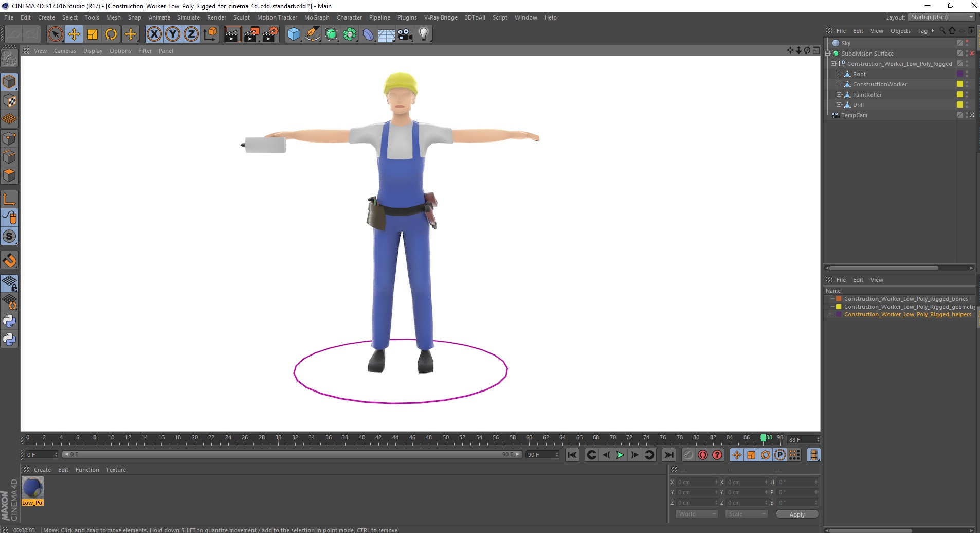Viewport: 980px width, 533px height.
Task: Open the Character menu
Action: tap(349, 17)
